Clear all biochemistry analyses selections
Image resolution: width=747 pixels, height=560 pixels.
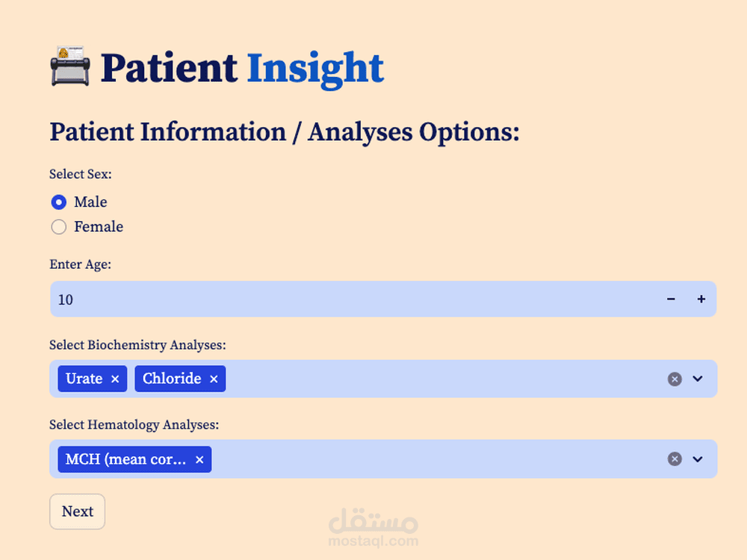click(x=675, y=379)
